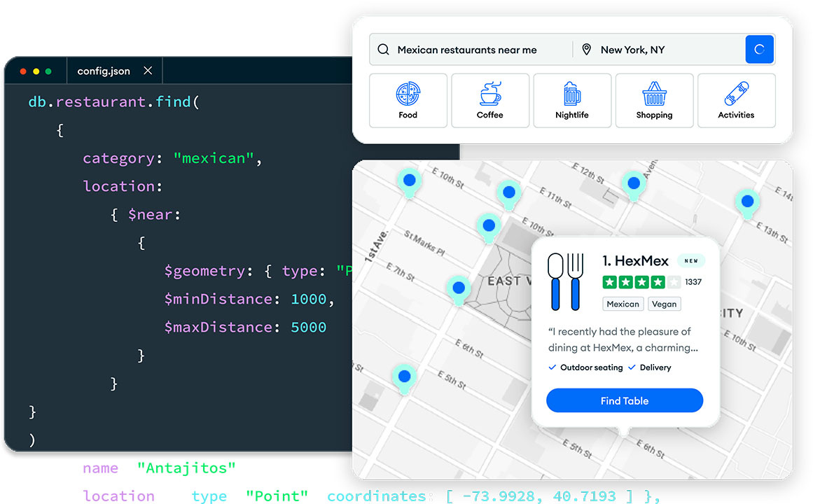Click the map pin below E 12th St label
This screenshot has height=504, width=813.
(x=633, y=185)
